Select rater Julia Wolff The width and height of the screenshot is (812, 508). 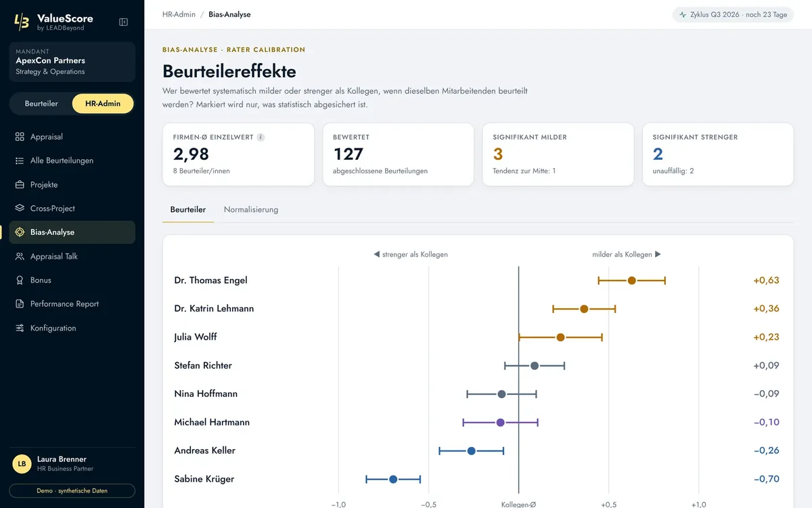tap(196, 337)
